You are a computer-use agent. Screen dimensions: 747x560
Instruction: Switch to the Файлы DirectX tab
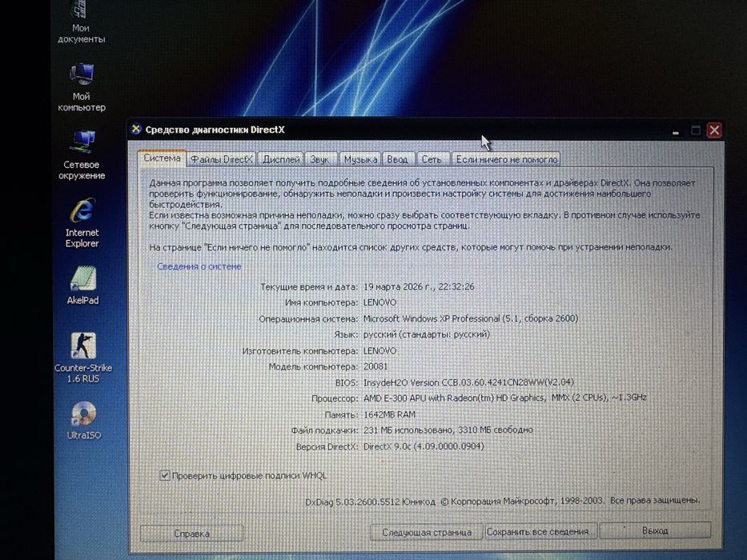(222, 159)
